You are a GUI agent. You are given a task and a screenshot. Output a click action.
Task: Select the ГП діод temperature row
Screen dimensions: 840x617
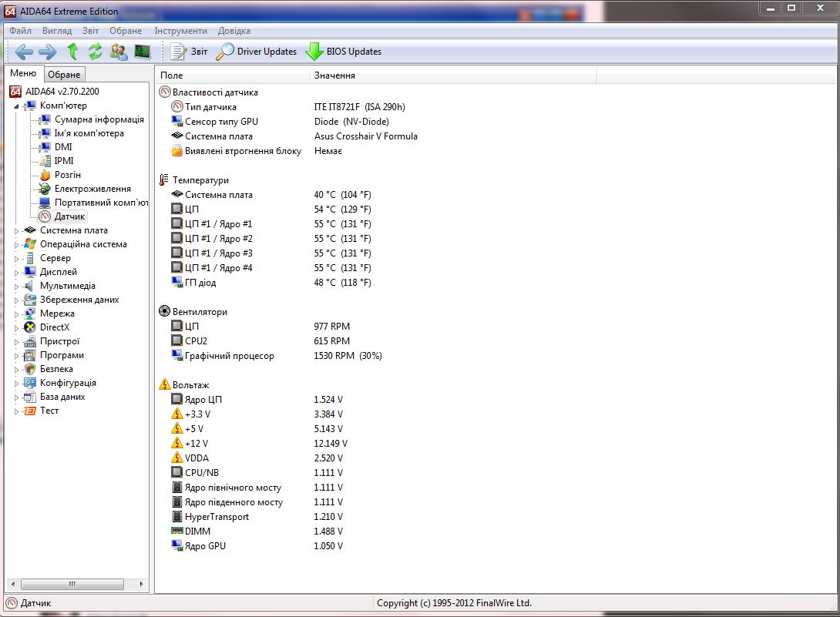[x=271, y=282]
